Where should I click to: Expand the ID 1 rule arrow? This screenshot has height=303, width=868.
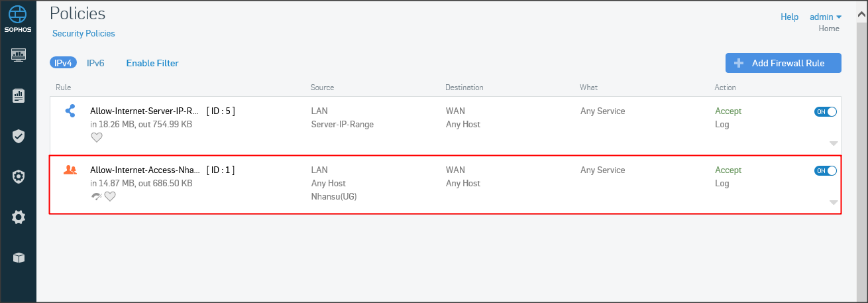834,202
